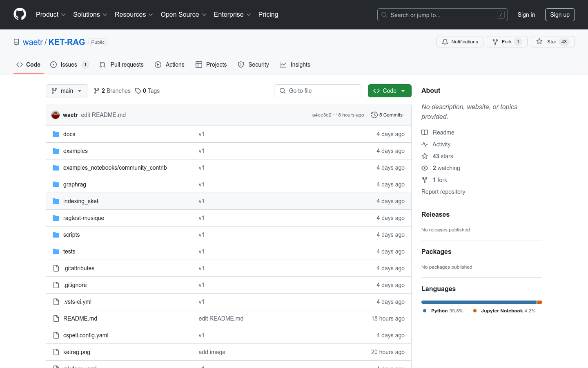588x368 pixels.
Task: Click Report repository link
Action: tap(443, 192)
